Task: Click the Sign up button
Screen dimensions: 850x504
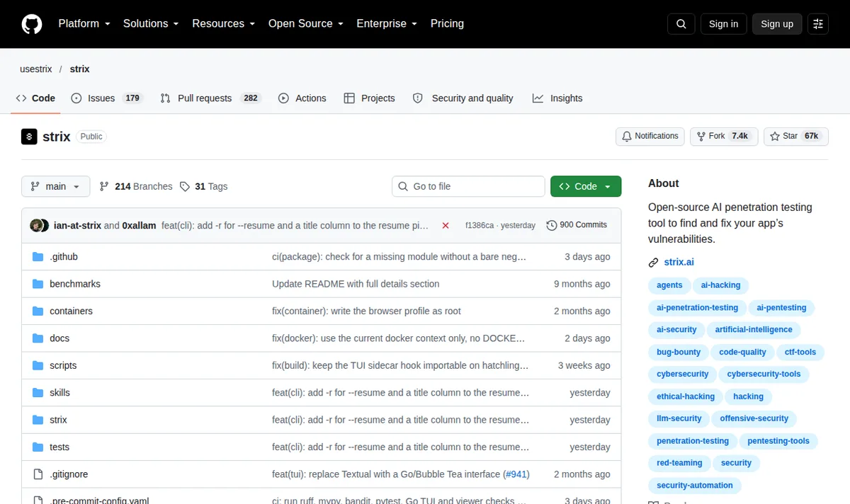Action: [777, 24]
